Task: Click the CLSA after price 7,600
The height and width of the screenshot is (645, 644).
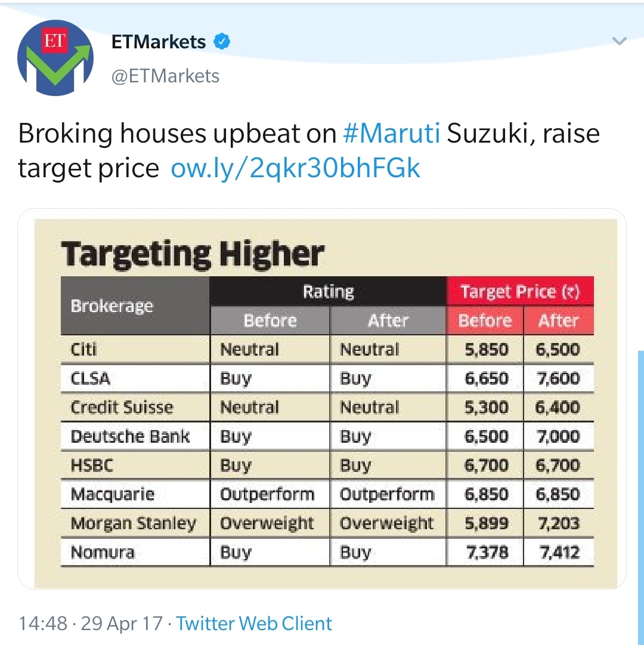Action: [559, 378]
